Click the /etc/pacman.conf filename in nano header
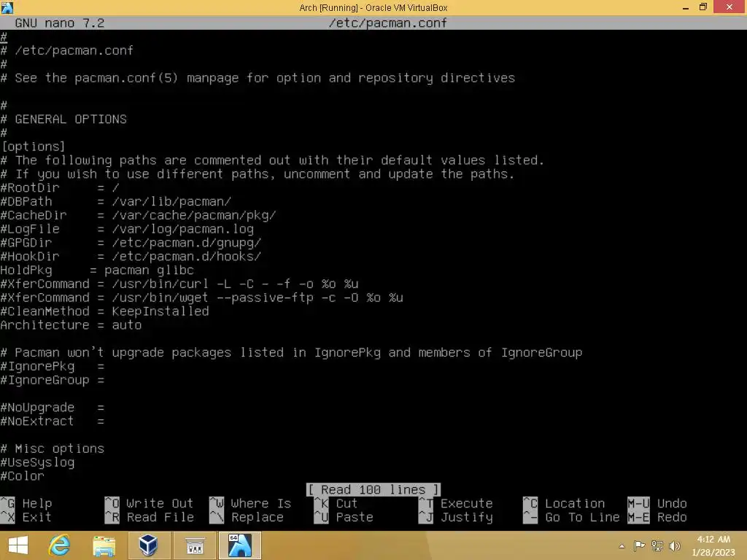The image size is (747, 560). click(388, 23)
